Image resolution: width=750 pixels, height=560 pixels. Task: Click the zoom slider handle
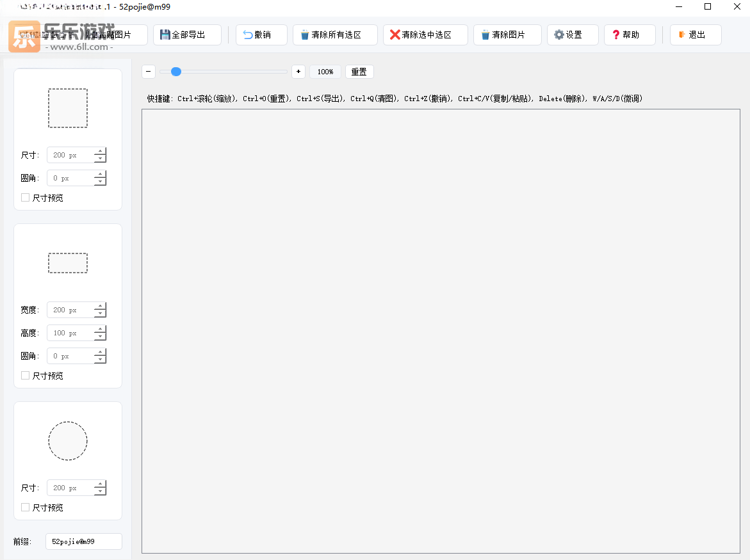point(176,72)
